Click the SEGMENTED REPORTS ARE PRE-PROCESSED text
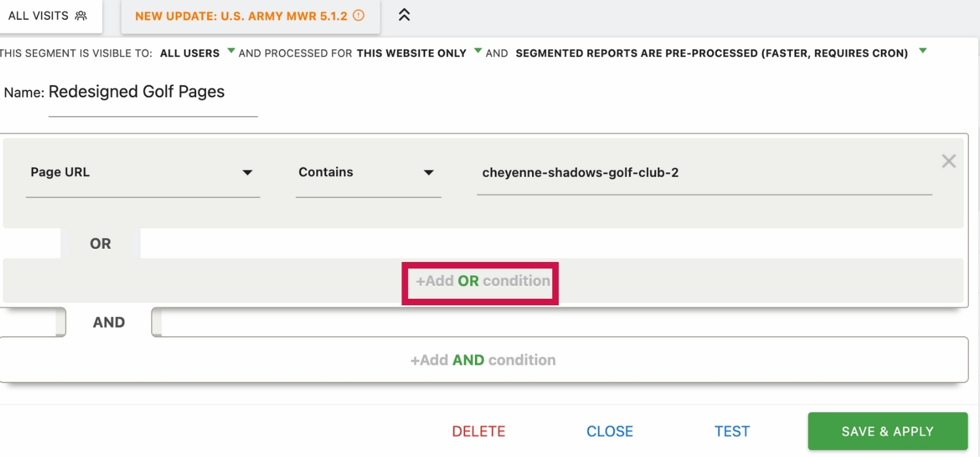The width and height of the screenshot is (980, 457). click(712, 53)
